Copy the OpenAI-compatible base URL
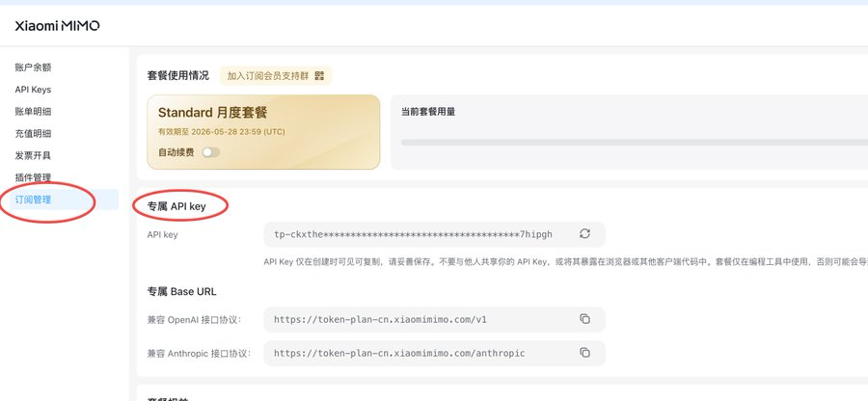 pos(584,319)
